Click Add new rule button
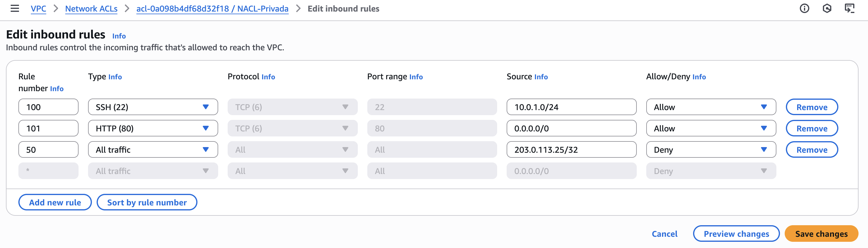The image size is (868, 248). coord(55,202)
